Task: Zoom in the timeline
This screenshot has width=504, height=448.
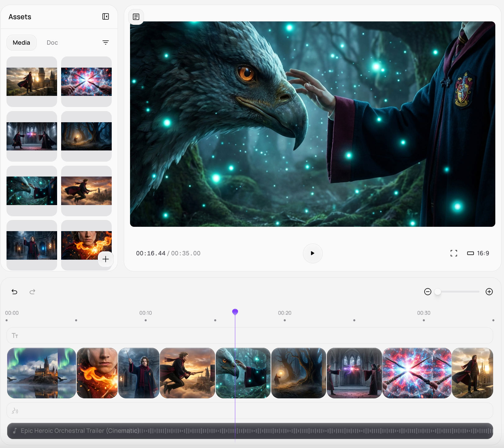Action: [489, 292]
